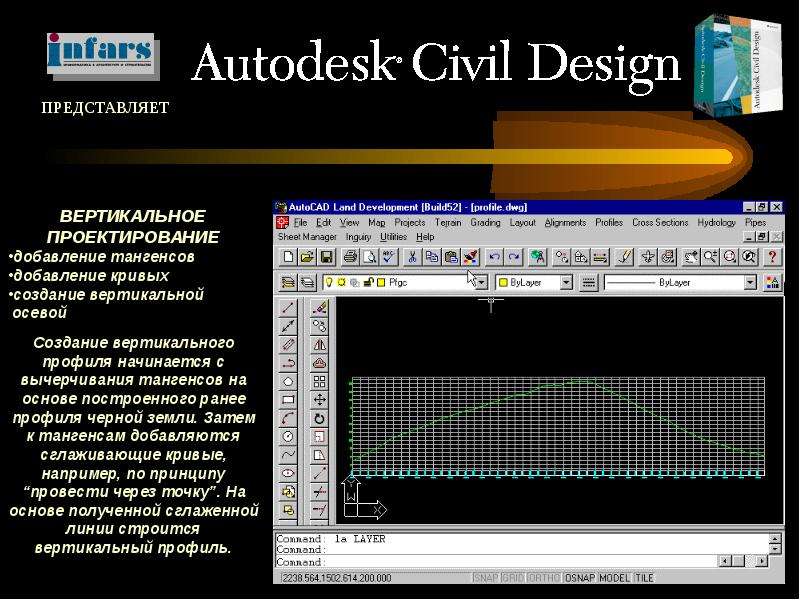Screen dimensions: 800x600
Task: Toggle the Pfgc layer lightbulb on/off
Action: click(330, 282)
